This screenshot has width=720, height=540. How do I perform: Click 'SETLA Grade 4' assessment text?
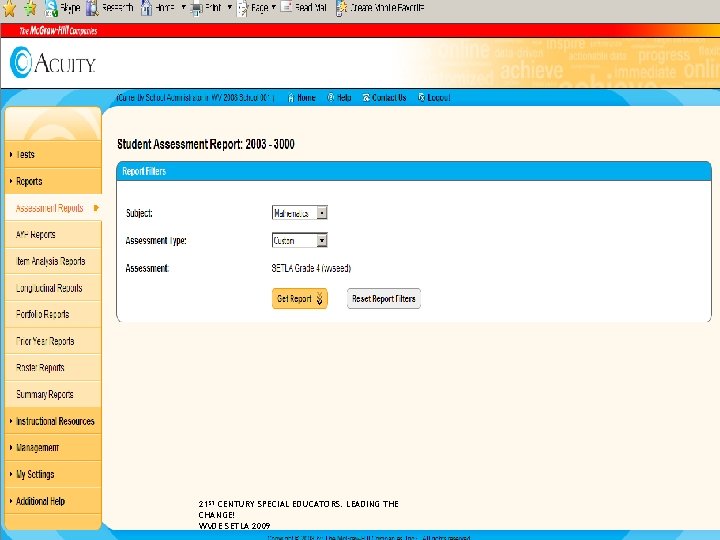(311, 268)
